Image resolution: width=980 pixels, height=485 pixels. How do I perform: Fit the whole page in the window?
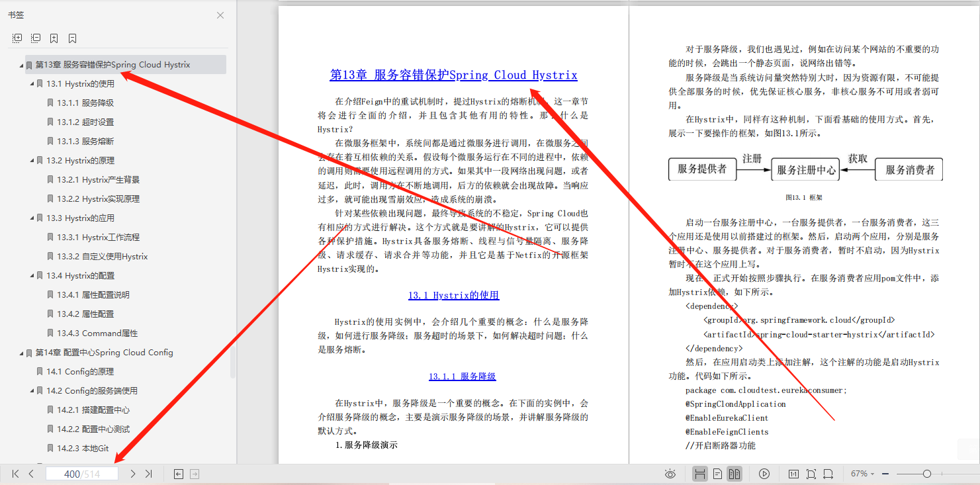tap(811, 474)
